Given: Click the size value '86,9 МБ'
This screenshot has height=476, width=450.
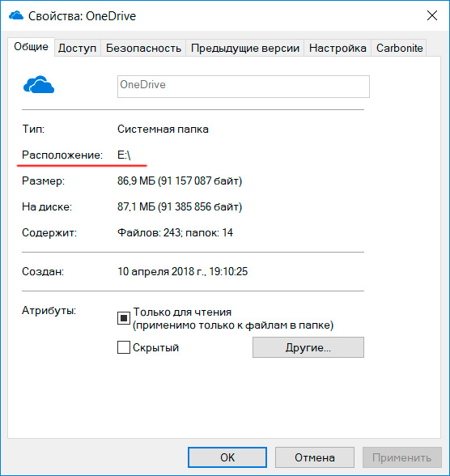Looking at the screenshot, I should (x=136, y=181).
